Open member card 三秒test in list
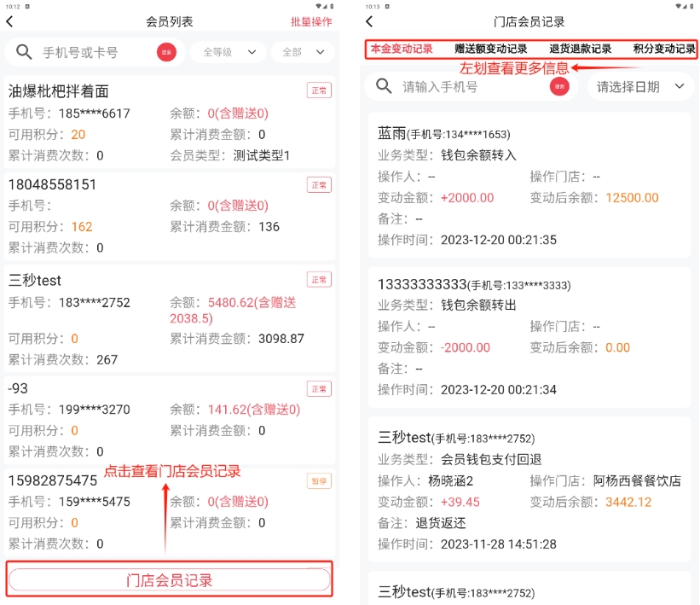The image size is (700, 605). click(x=170, y=317)
